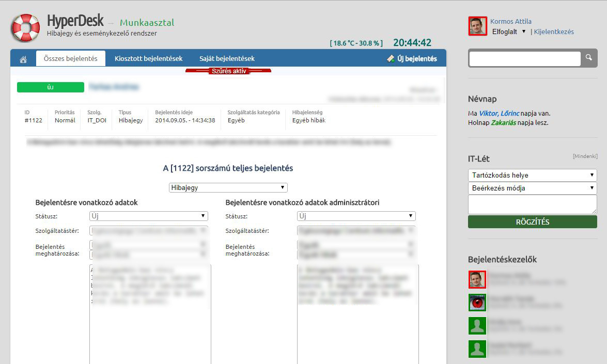Click the new report pencil icon

coord(391,59)
